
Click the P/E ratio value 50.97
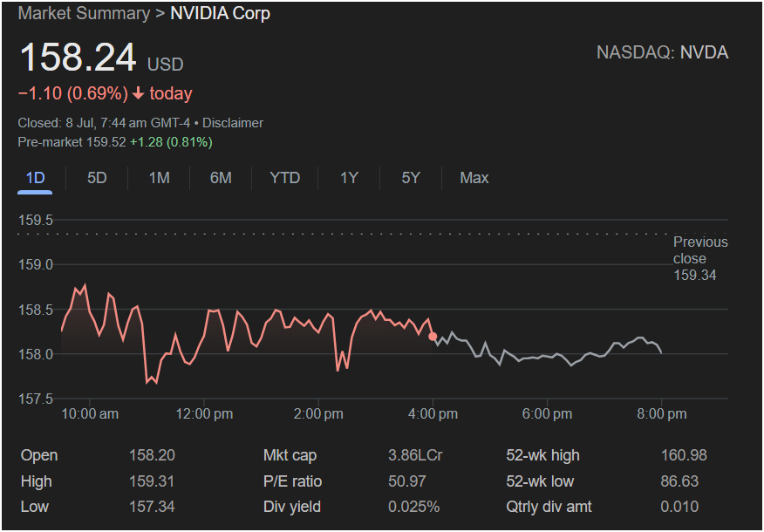coord(407,481)
